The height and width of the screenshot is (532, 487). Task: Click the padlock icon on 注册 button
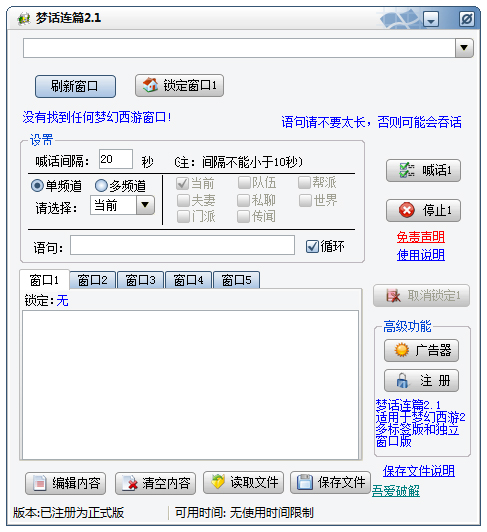pos(402,381)
